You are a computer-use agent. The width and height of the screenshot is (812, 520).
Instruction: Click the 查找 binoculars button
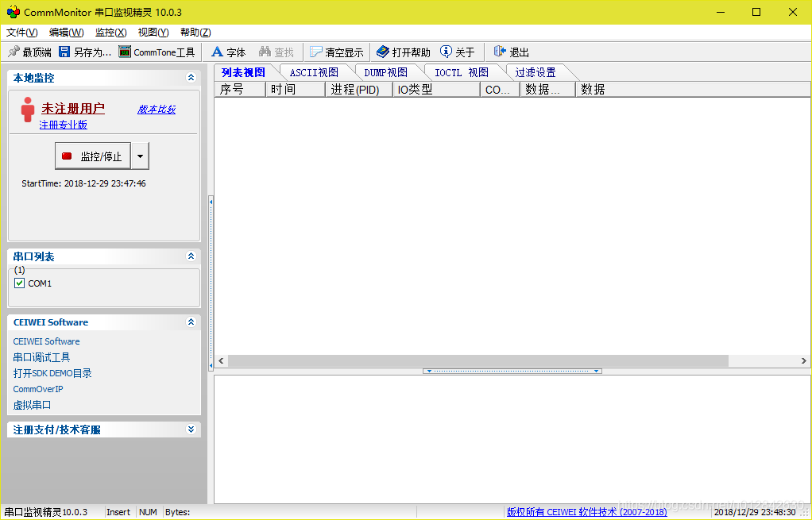(x=276, y=52)
